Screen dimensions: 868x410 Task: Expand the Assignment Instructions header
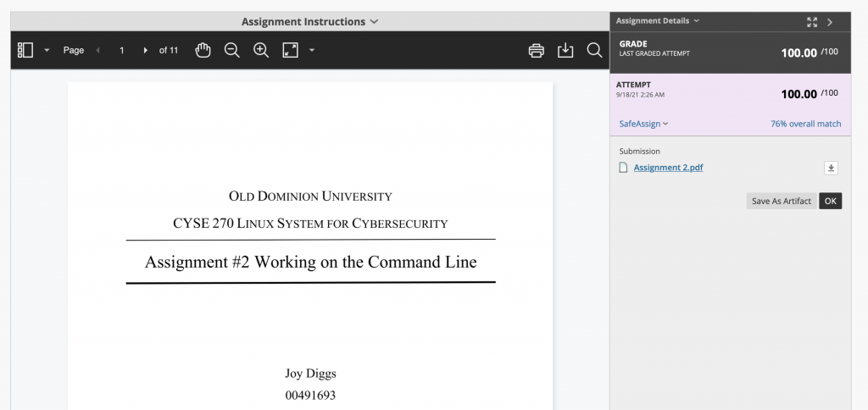tap(310, 21)
